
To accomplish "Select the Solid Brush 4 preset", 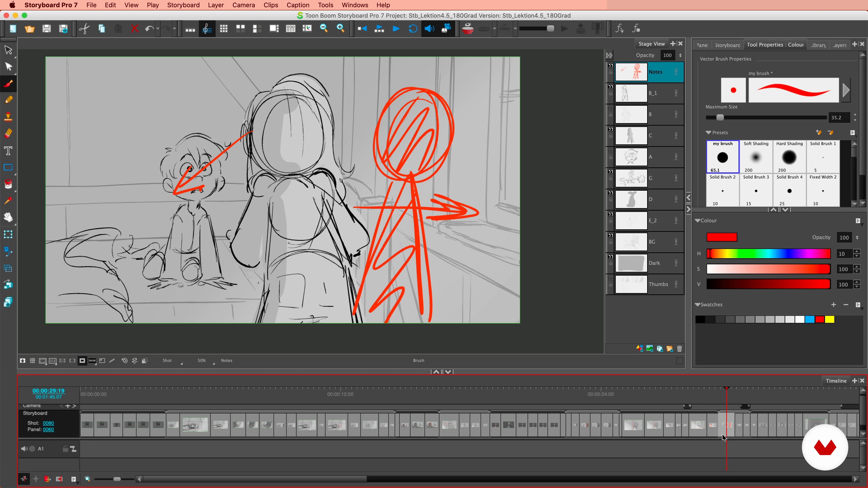I will click(789, 190).
